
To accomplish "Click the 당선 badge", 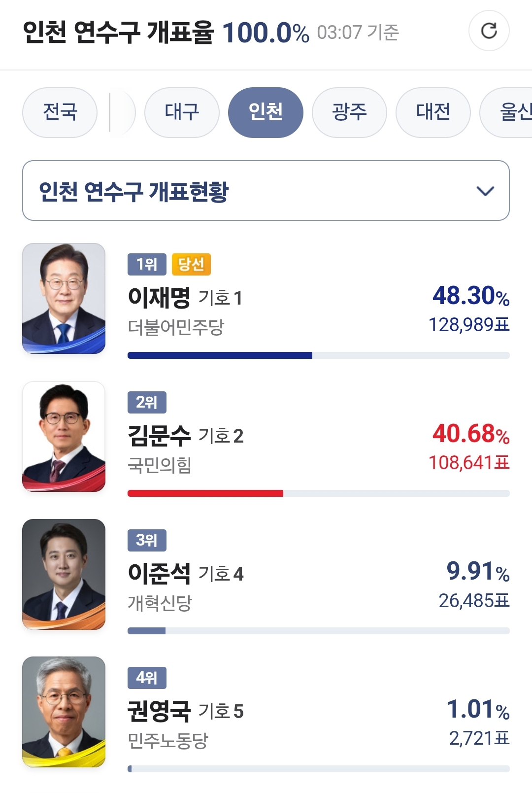I will [191, 265].
